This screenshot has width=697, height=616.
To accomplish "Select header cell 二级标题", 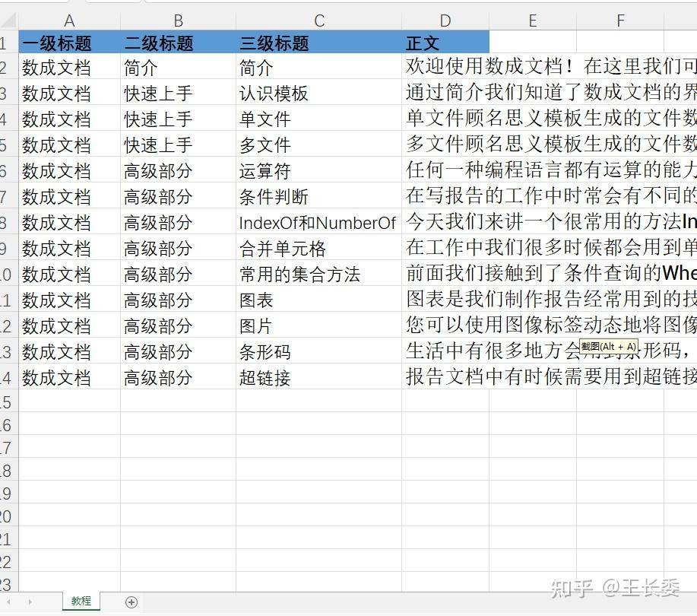I will coord(178,42).
